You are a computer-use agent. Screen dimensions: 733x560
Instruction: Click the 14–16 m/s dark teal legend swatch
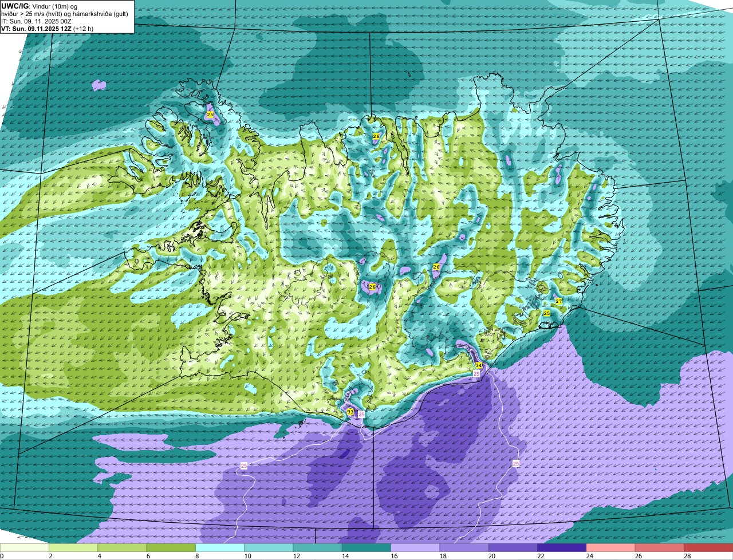pyautogui.click(x=366, y=547)
